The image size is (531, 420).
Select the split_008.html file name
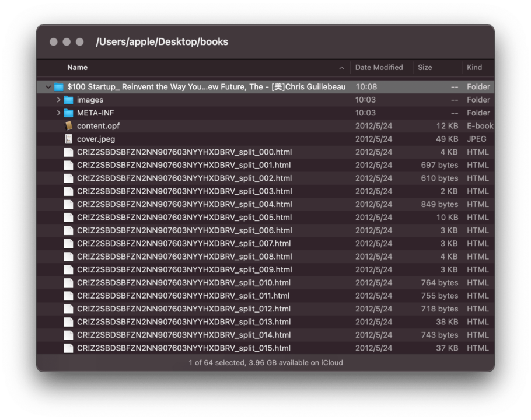[184, 257]
